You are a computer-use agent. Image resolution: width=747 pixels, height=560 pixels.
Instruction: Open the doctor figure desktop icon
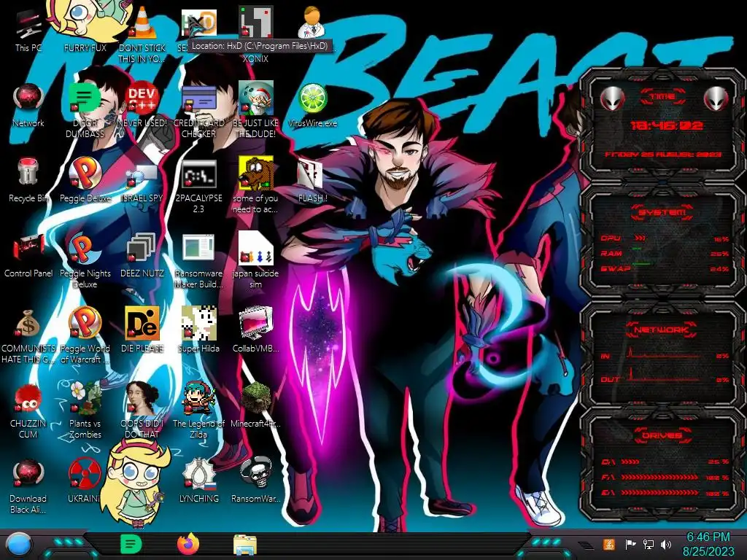(x=311, y=23)
